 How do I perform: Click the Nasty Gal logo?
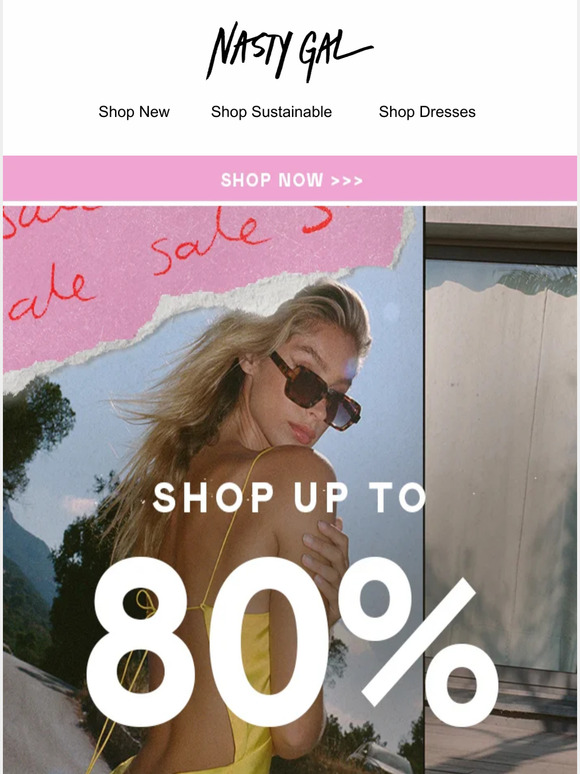[x=289, y=51]
